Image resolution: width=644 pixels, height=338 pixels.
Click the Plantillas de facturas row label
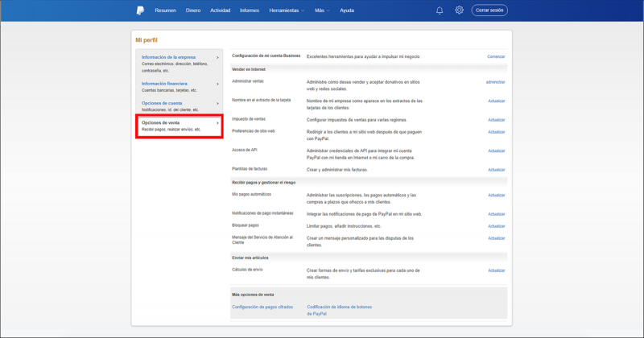click(x=250, y=169)
